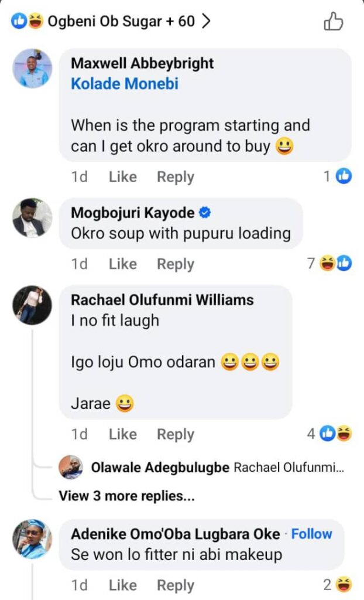This screenshot has width=364, height=600.
Task: Follow Adenike Omo'Oba Lugbara Oke
Action: (311, 534)
